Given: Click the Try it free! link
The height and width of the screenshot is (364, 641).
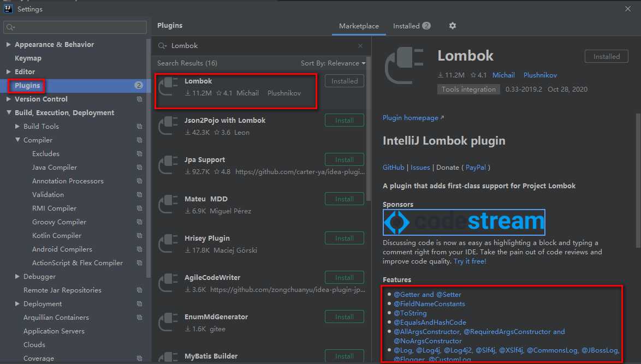Looking at the screenshot, I should (470, 261).
